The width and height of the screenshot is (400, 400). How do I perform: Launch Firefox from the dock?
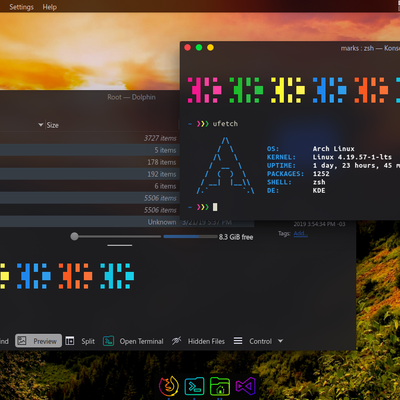coord(169,386)
